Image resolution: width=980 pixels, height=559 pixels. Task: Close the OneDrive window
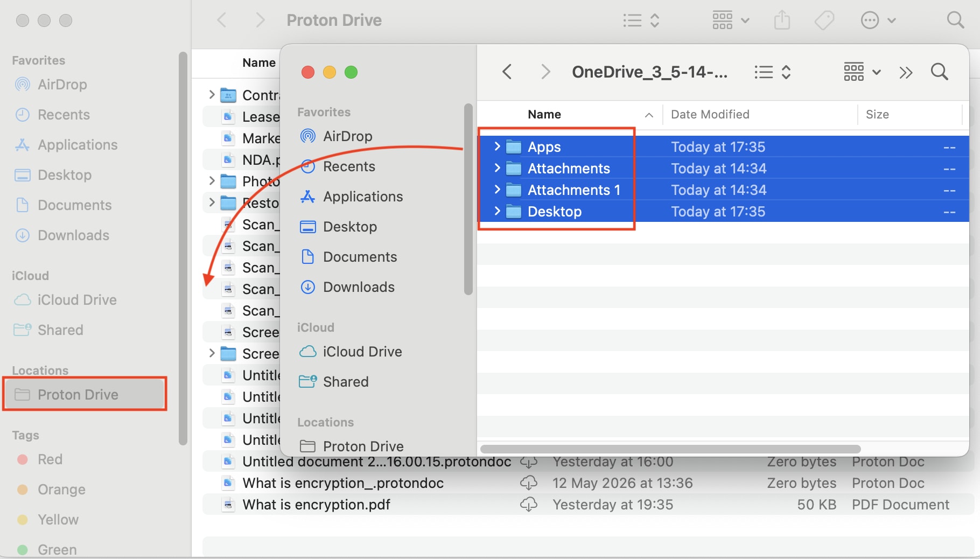point(308,72)
